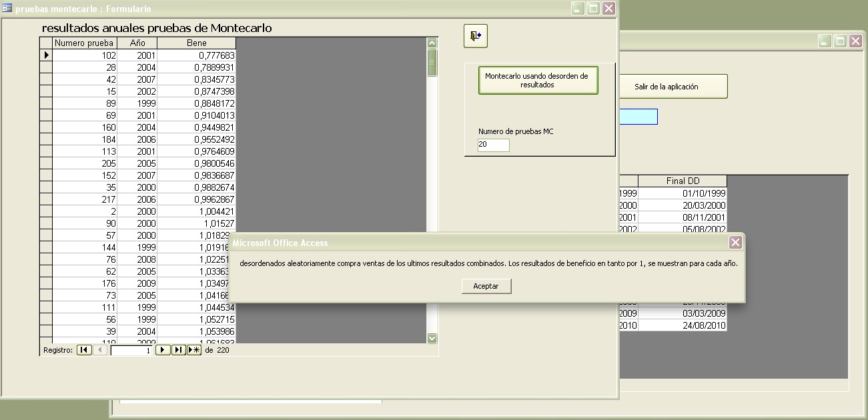The width and height of the screenshot is (868, 420).
Task: Click cell with value 0,9104013
Action: pos(197,116)
